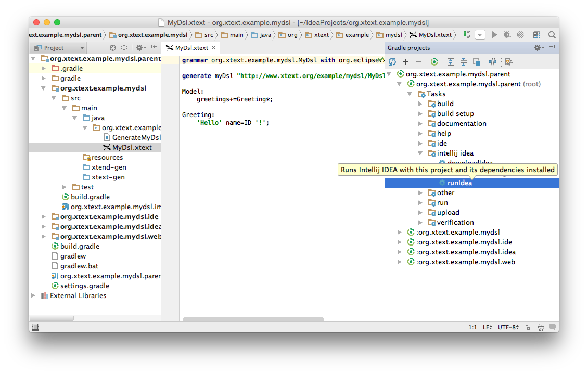588x374 pixels.
Task: Click the Debug bug icon in toolbar
Action: [507, 35]
